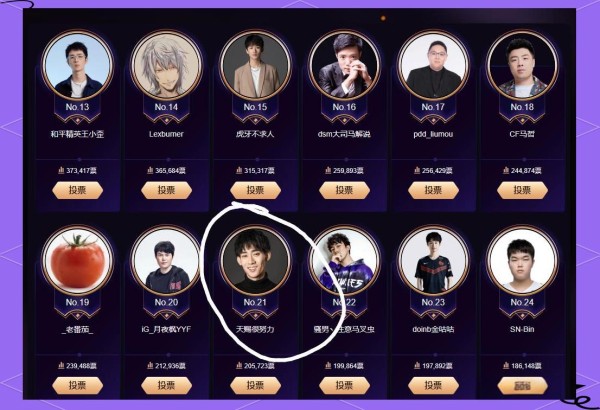Vote for the circled No.21 contestant

click(x=255, y=385)
